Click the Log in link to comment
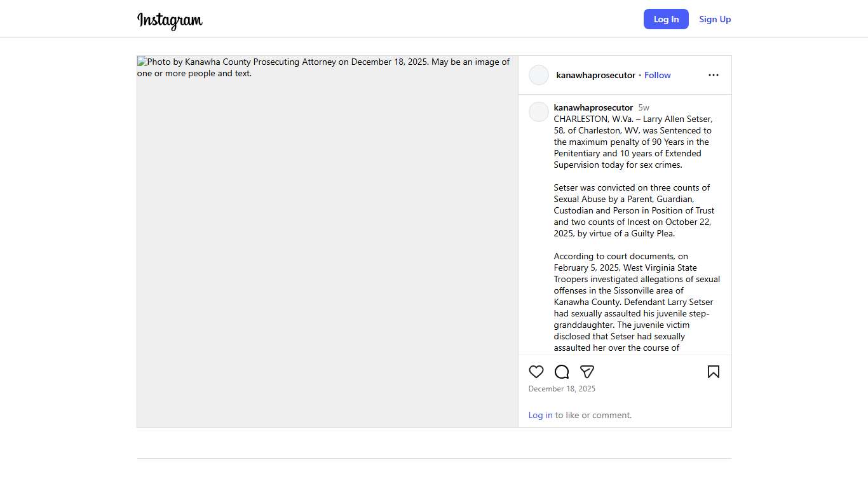868x488 pixels. point(540,415)
